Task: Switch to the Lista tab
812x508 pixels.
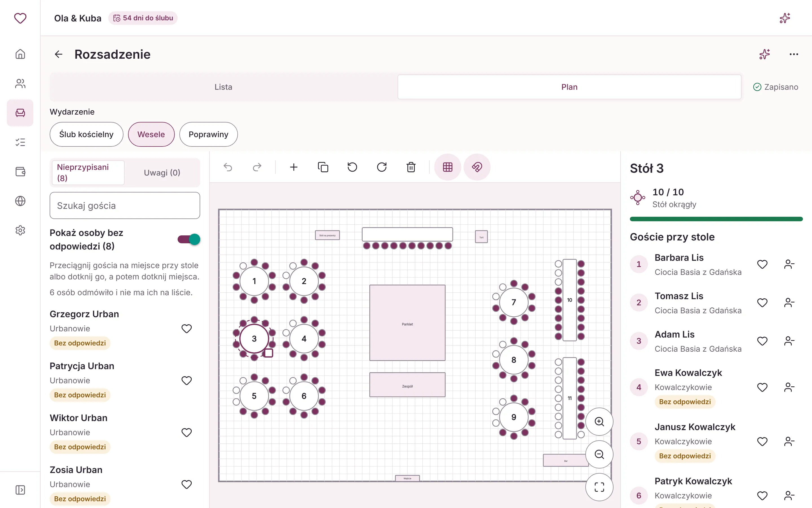Action: tap(224, 87)
